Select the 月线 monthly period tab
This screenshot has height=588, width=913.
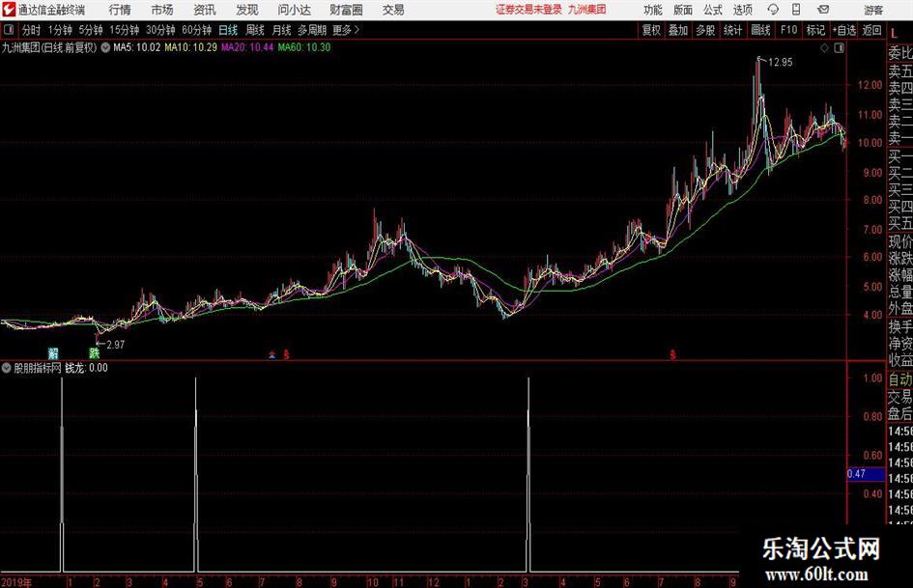coord(281,30)
